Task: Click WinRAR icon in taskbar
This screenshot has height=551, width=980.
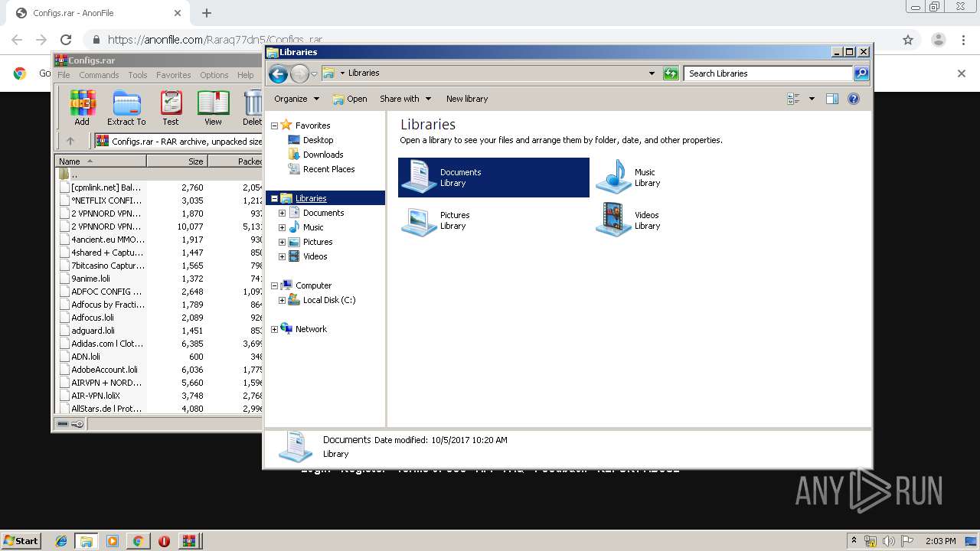Action: pos(188,541)
